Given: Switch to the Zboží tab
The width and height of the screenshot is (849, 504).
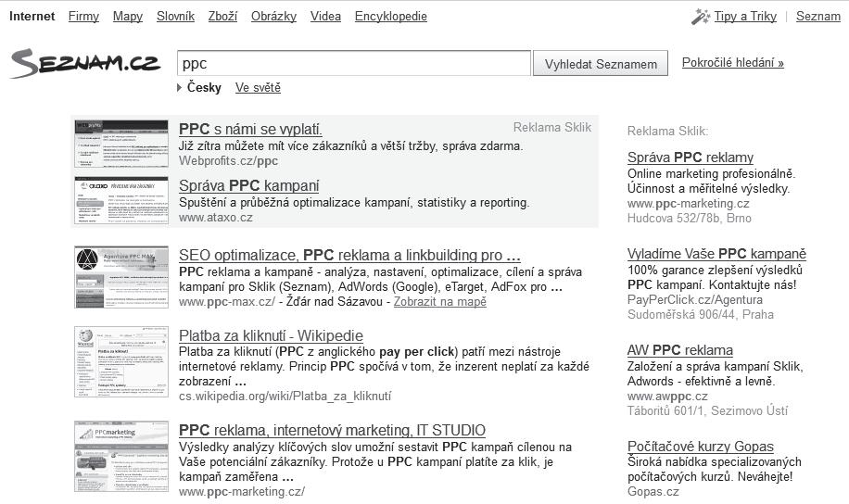Looking at the screenshot, I should click(x=222, y=17).
